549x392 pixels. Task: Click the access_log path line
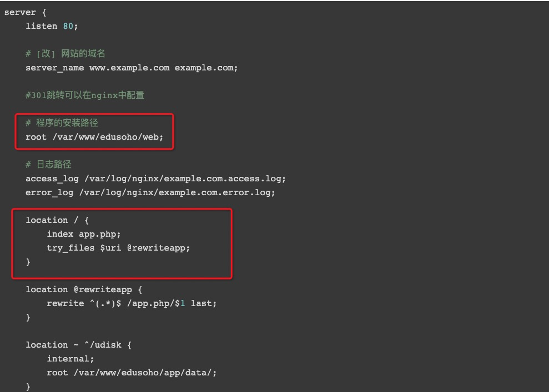click(155, 179)
